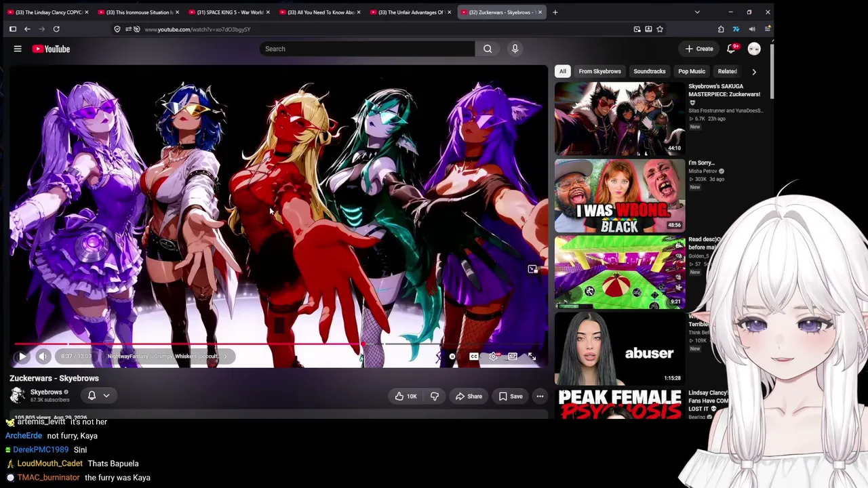Open the account avatar menu

click(x=754, y=49)
